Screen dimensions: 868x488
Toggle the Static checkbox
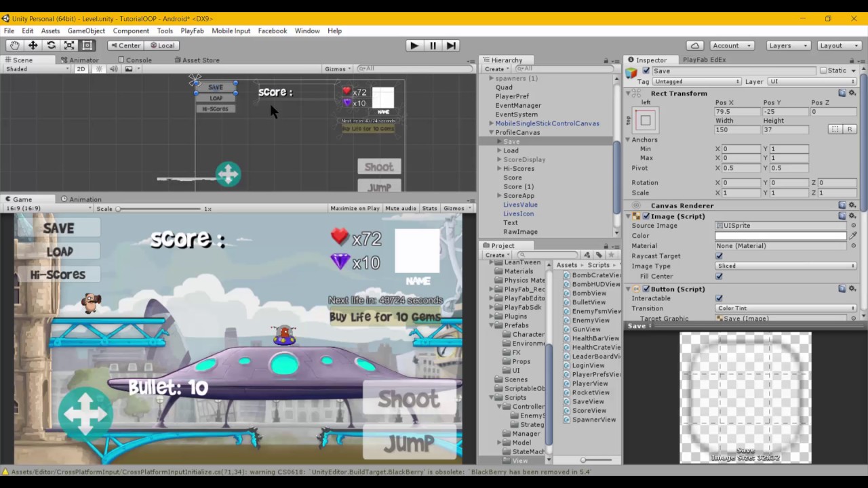(x=823, y=70)
